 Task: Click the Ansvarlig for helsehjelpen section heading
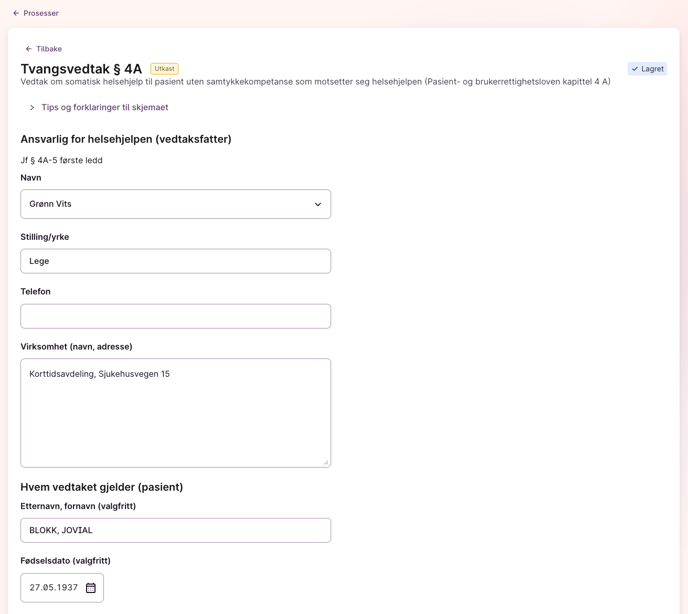click(126, 139)
